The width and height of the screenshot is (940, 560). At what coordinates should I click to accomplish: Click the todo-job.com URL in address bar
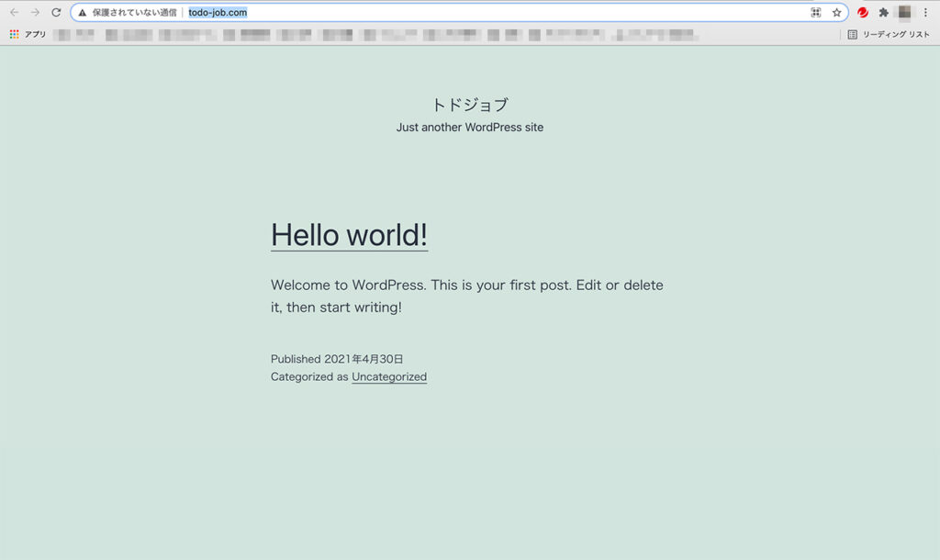218,13
